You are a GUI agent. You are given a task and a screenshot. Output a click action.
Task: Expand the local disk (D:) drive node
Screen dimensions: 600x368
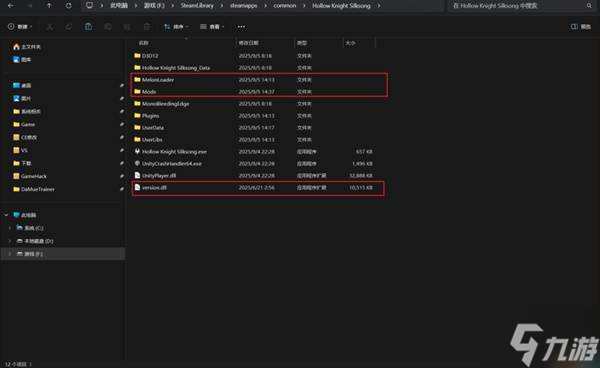(10, 241)
